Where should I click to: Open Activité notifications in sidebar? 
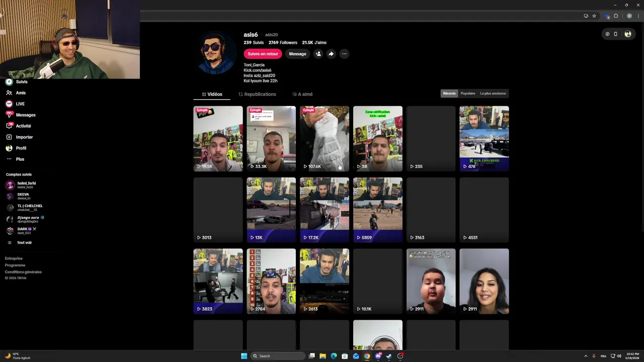[x=18, y=126]
